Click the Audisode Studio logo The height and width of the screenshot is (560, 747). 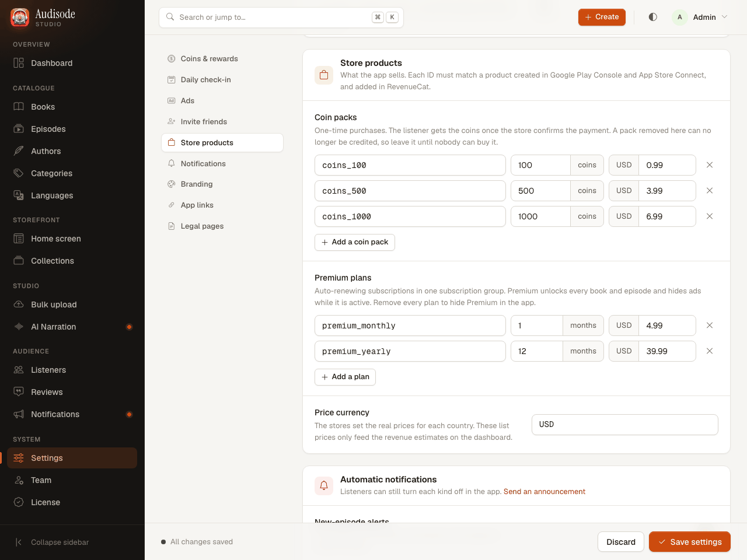(x=43, y=17)
